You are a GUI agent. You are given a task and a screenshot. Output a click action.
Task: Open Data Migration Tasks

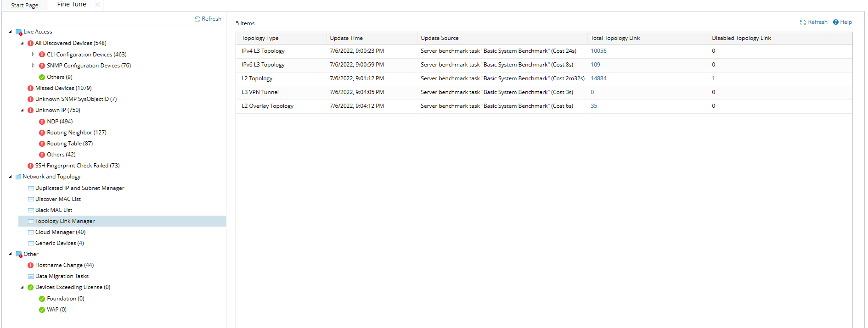pos(62,276)
